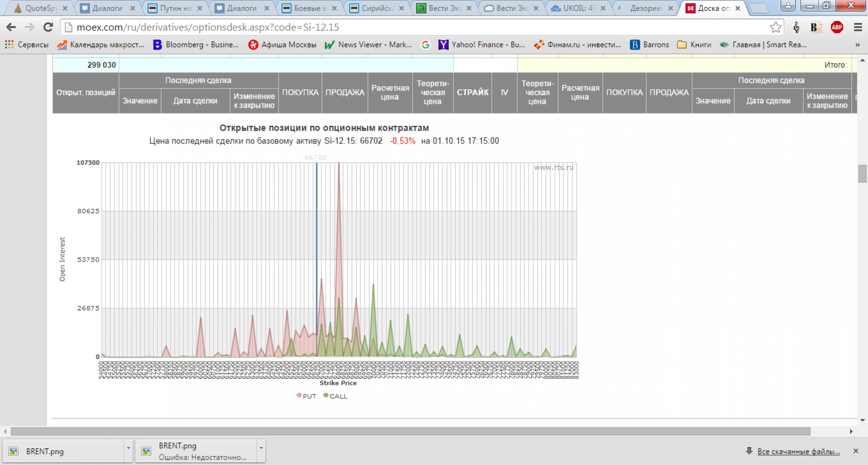Open the Google bookmark icon
The width and height of the screenshot is (868, 465).
pos(426,45)
